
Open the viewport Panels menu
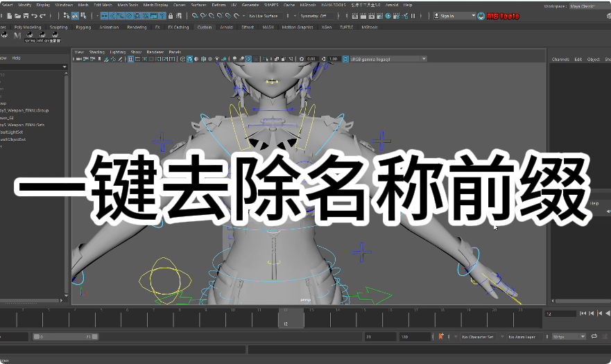175,52
